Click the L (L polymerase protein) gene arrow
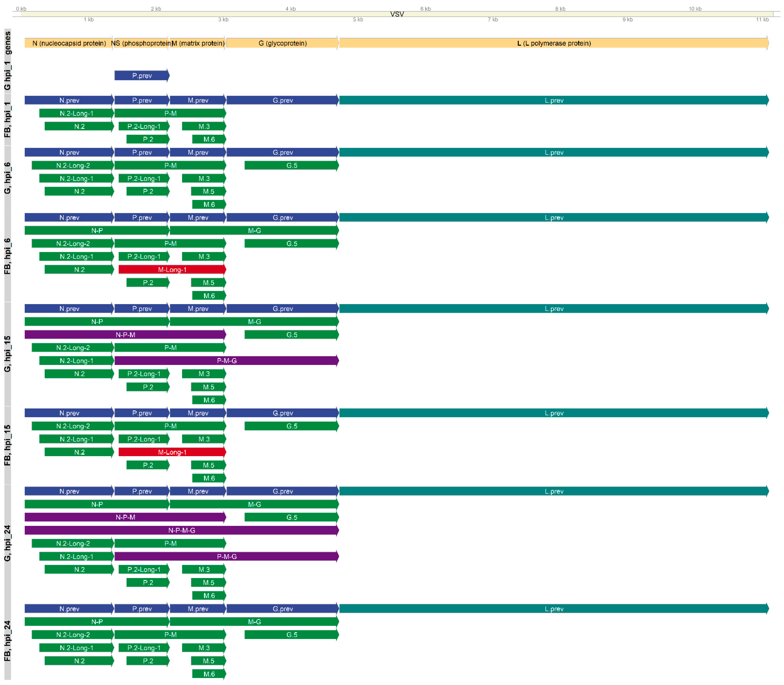 coord(554,43)
